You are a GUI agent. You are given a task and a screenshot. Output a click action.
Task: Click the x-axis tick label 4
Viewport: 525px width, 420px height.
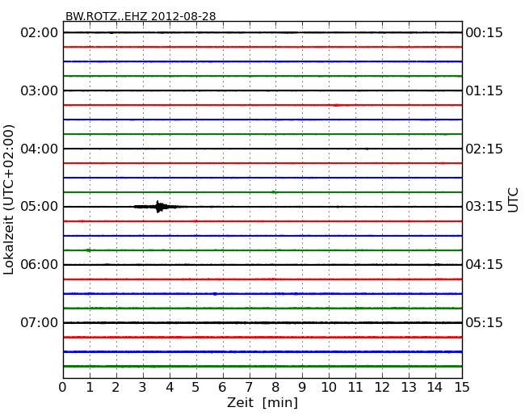coord(170,388)
